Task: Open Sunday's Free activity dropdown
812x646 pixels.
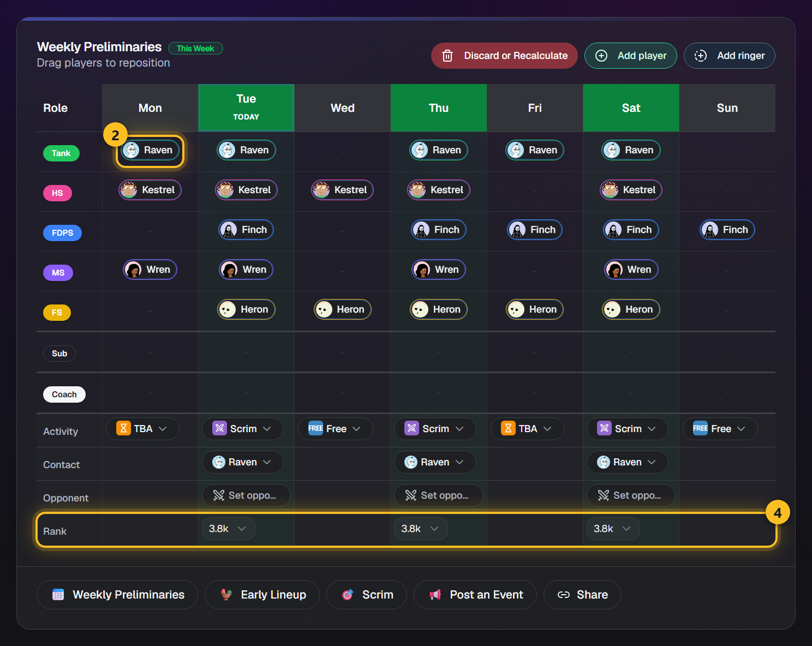Action: 720,429
